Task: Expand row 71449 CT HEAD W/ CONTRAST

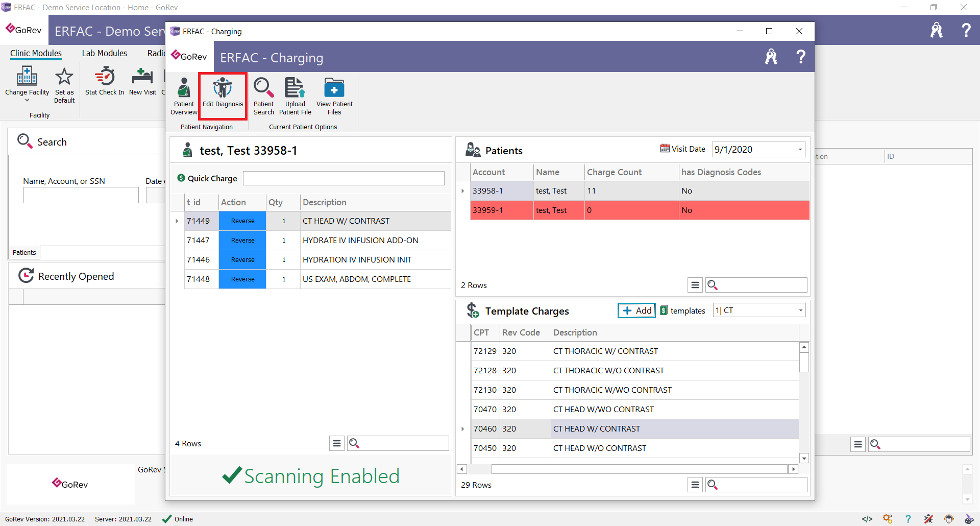Action: pyautogui.click(x=177, y=221)
